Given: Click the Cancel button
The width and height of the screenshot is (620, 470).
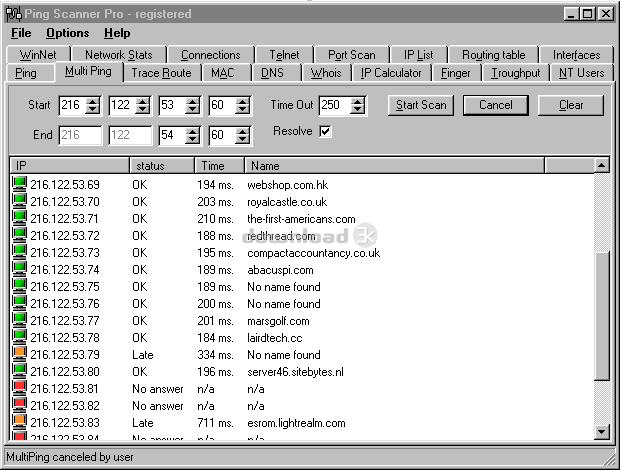Looking at the screenshot, I should 495,105.
